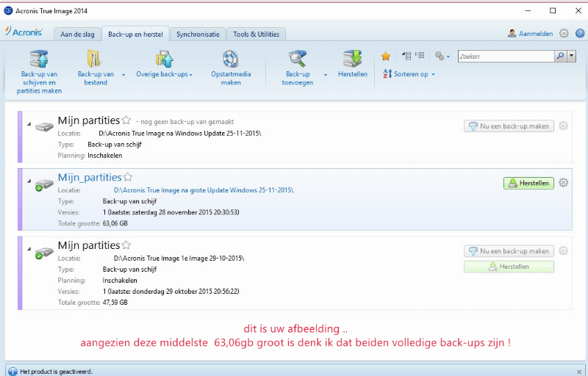This screenshot has width=588, height=376.
Task: Click into the Zoeken search field
Action: (x=505, y=56)
